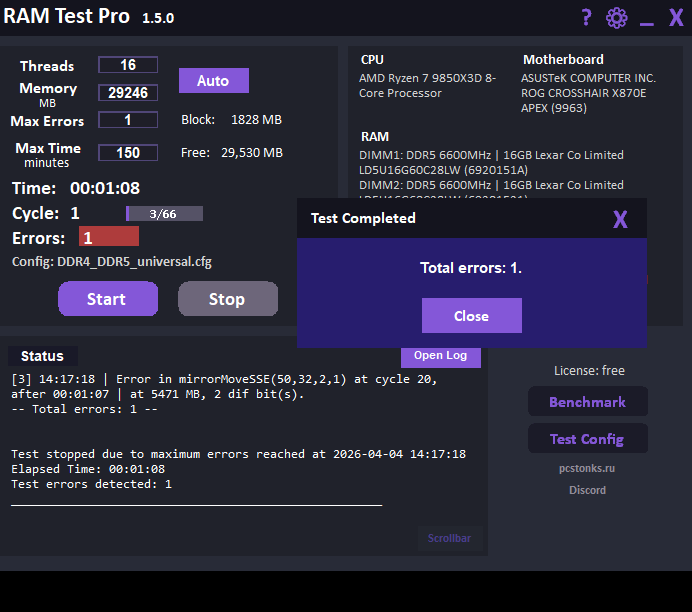The height and width of the screenshot is (612, 692).
Task: Click the red Errors count box
Action: coord(109,237)
